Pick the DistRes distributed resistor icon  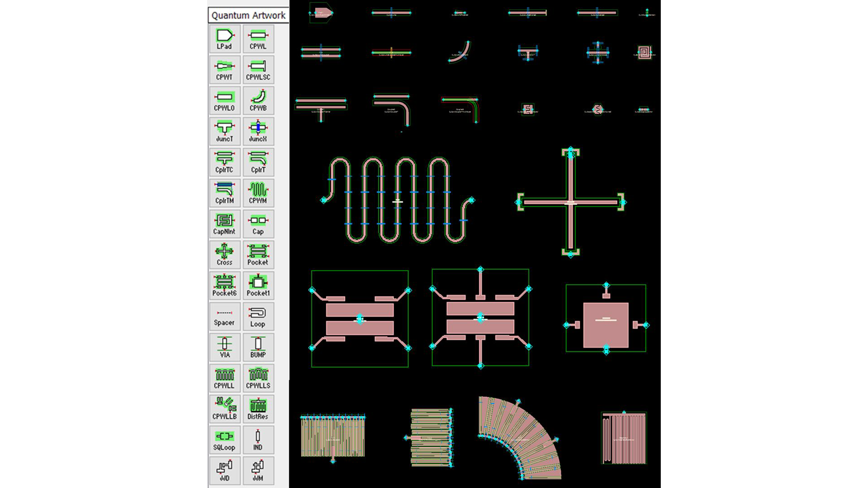pos(258,408)
